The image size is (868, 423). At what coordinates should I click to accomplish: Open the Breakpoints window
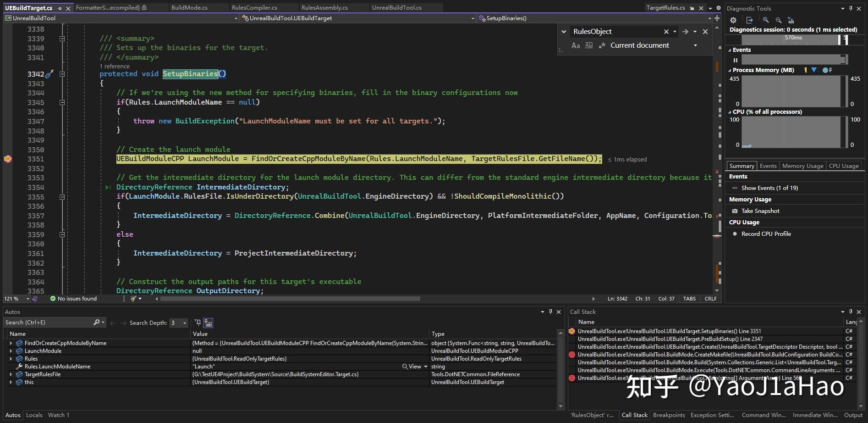pos(669,415)
